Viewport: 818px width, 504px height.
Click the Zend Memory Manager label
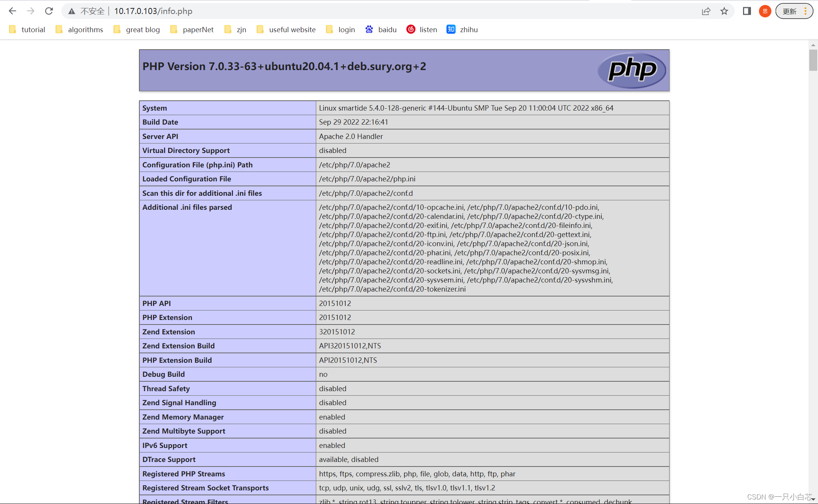(183, 417)
